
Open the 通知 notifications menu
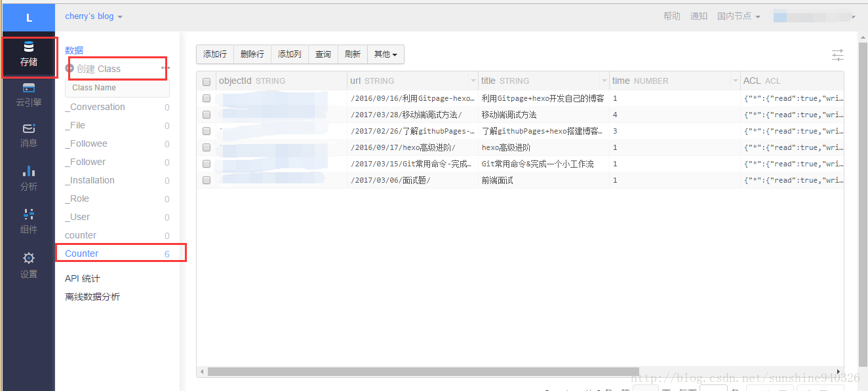point(698,15)
